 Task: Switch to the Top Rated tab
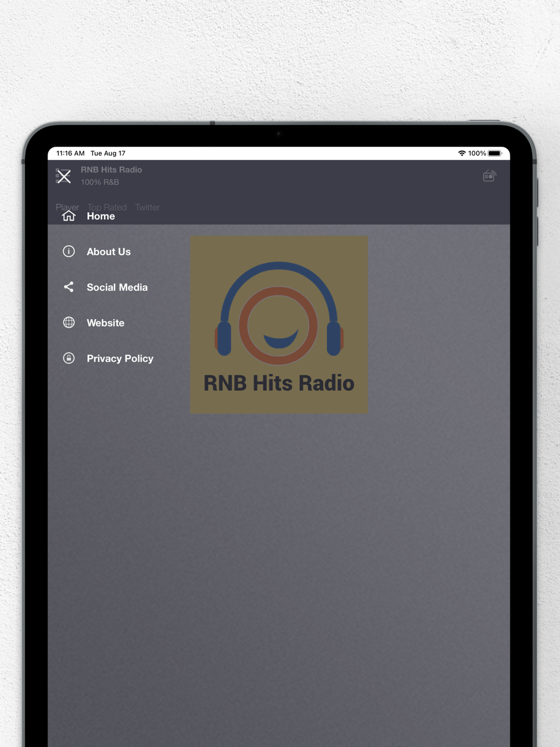(x=107, y=207)
